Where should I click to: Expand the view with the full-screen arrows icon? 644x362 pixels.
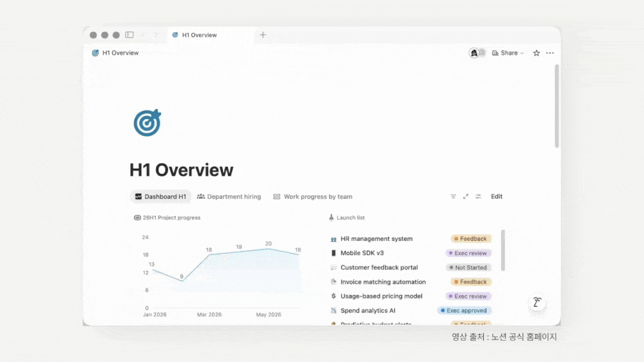point(466,196)
